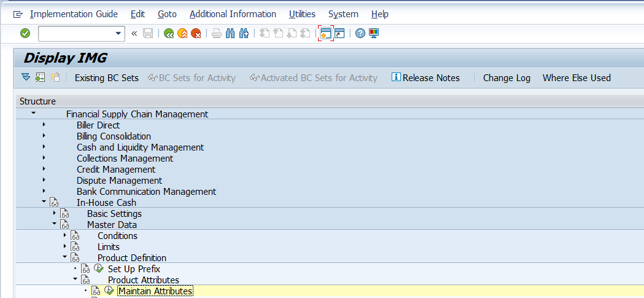The height and width of the screenshot is (298, 644).
Task: Open the Utilities menu
Action: pyautogui.click(x=302, y=14)
